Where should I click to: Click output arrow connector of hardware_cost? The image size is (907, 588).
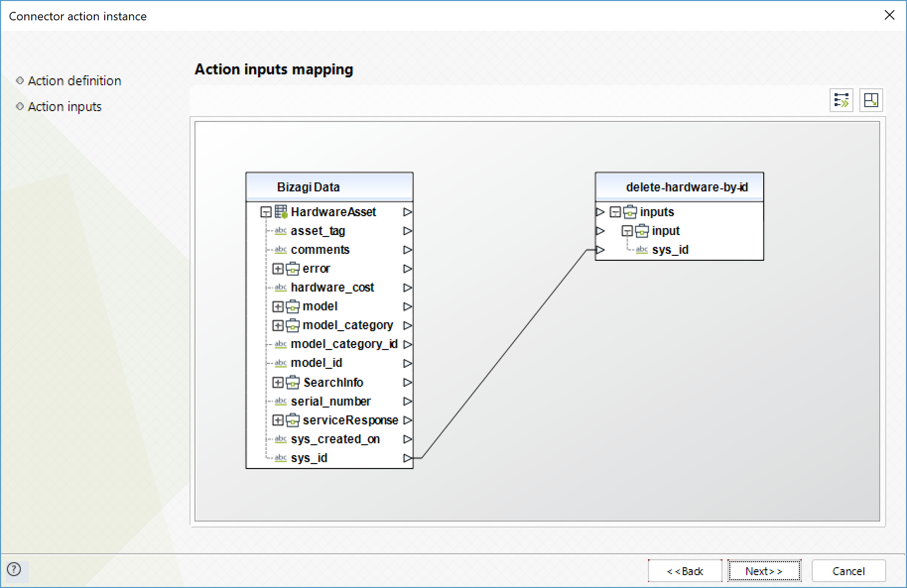click(407, 288)
